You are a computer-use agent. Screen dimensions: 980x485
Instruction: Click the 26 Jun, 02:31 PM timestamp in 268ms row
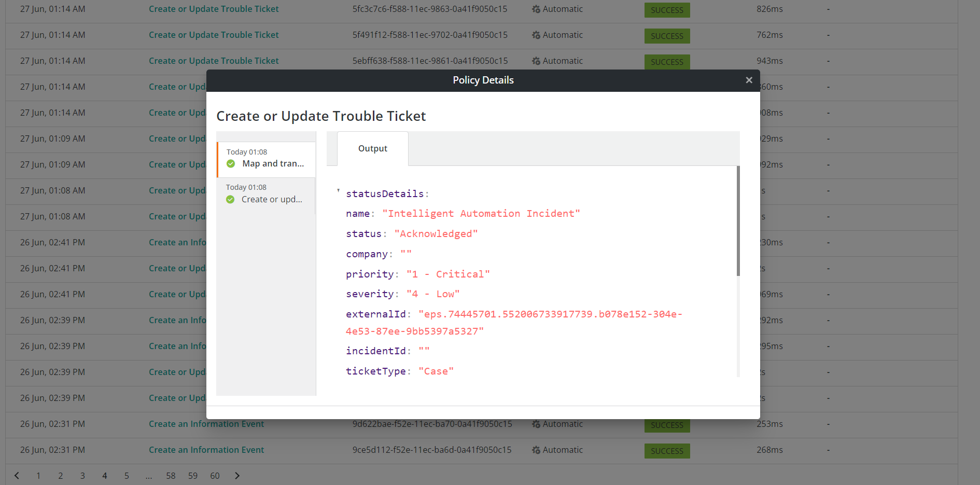pyautogui.click(x=52, y=450)
